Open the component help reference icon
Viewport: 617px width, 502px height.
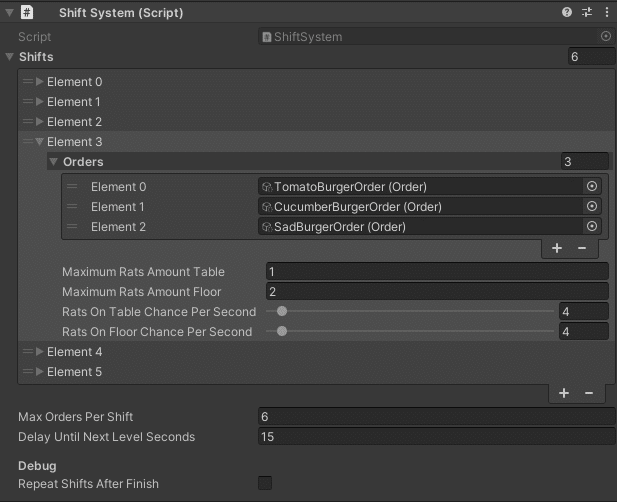pos(567,13)
